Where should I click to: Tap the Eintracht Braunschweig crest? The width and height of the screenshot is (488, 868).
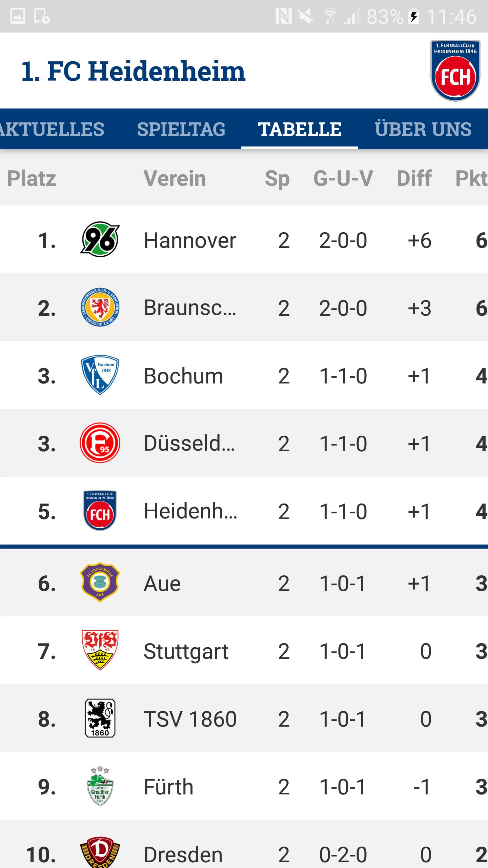[100, 307]
